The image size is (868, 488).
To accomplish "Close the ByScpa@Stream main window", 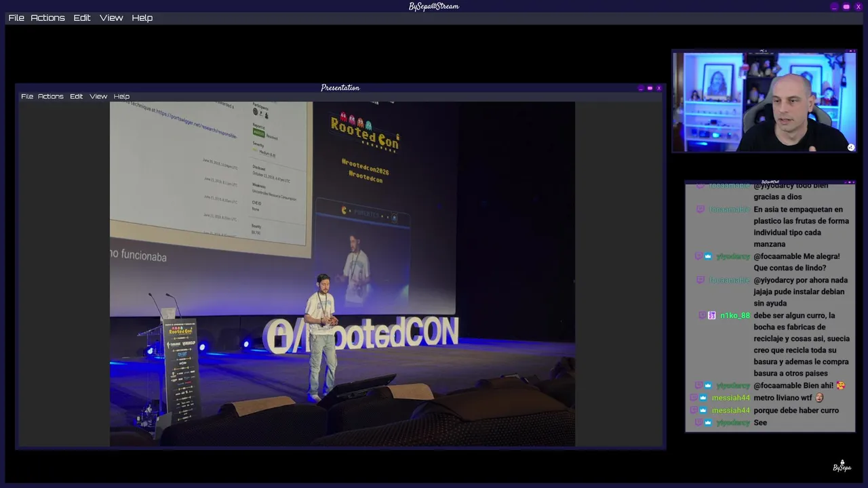I will [x=858, y=7].
